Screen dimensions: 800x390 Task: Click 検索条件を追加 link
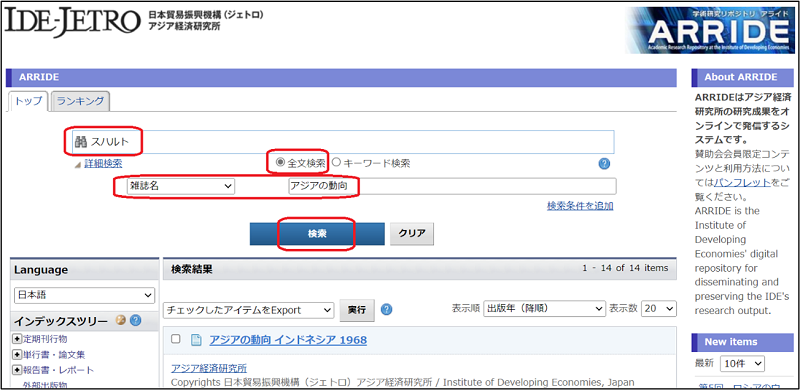580,206
